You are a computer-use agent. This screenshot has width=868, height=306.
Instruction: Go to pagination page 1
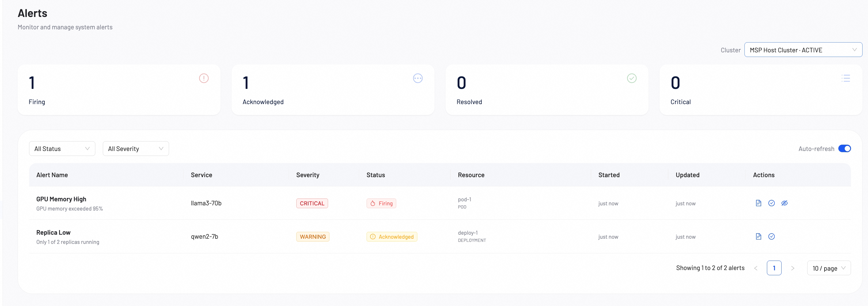pos(774,268)
